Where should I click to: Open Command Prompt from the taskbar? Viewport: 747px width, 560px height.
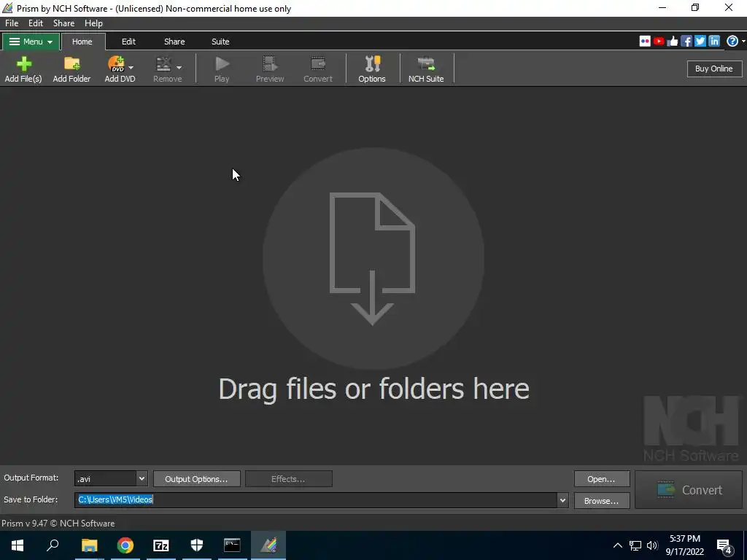[x=233, y=545]
